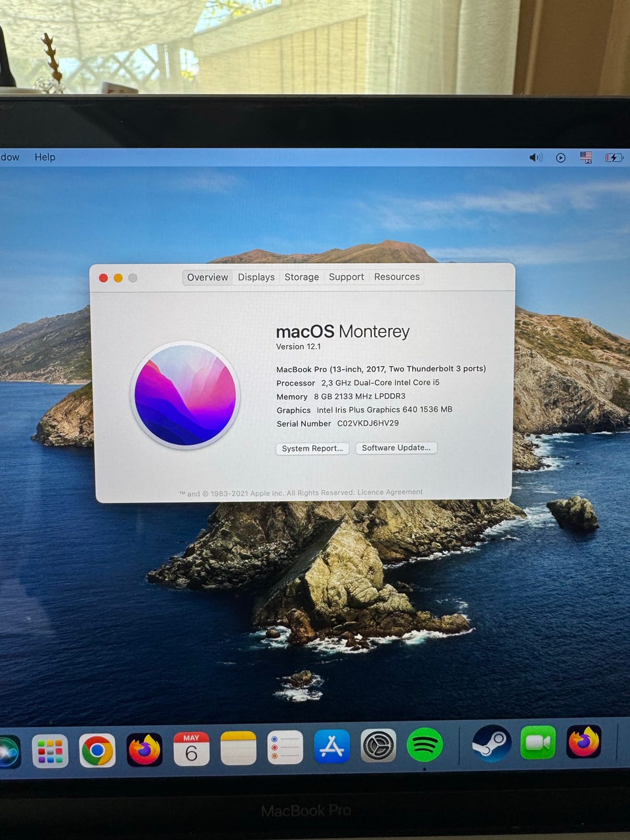The height and width of the screenshot is (840, 630).
Task: Open the Help menu
Action: click(45, 157)
